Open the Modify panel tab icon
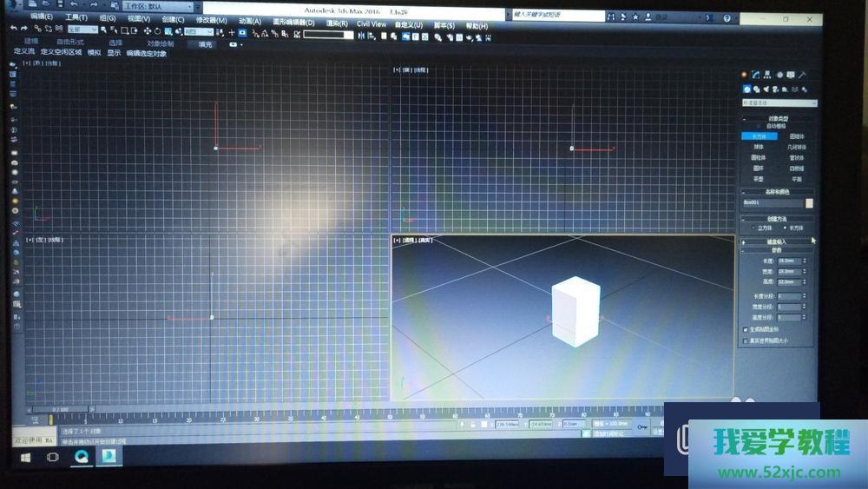The height and width of the screenshot is (489, 868). [x=756, y=74]
